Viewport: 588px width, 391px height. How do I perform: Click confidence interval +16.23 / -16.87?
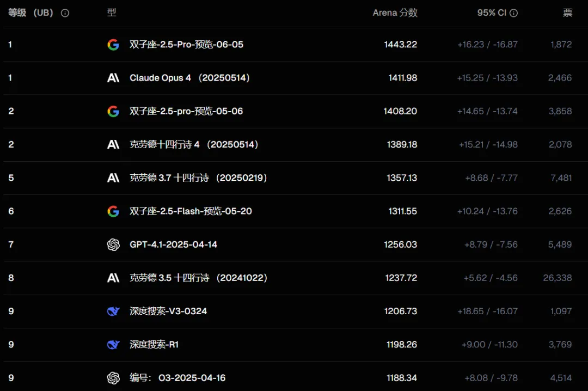[x=487, y=45]
